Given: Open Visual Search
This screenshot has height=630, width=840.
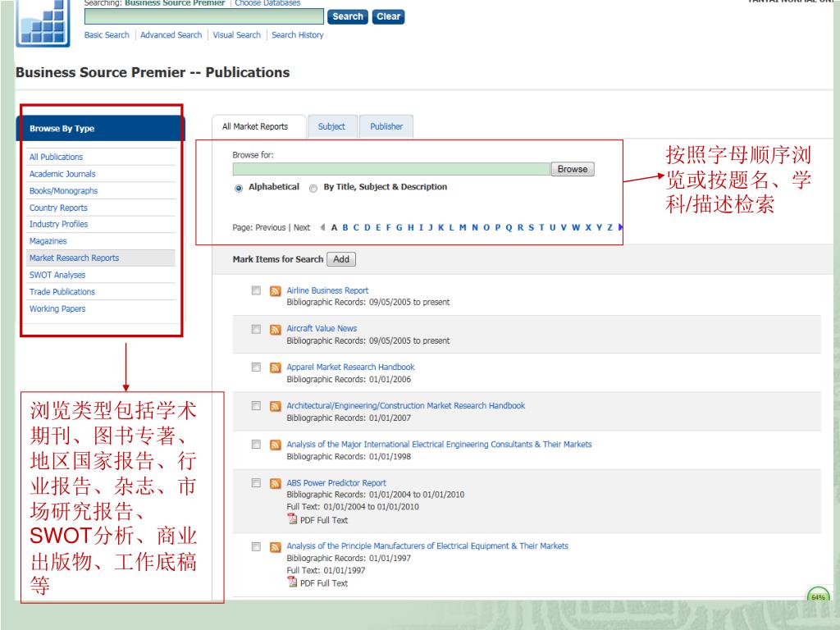Looking at the screenshot, I should pyautogui.click(x=237, y=34).
